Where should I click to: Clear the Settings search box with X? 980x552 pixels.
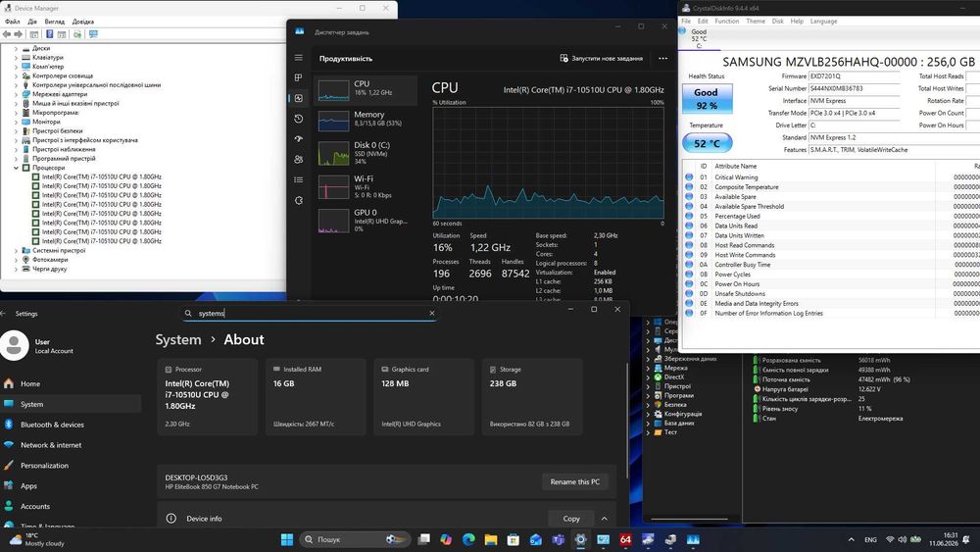click(x=431, y=313)
